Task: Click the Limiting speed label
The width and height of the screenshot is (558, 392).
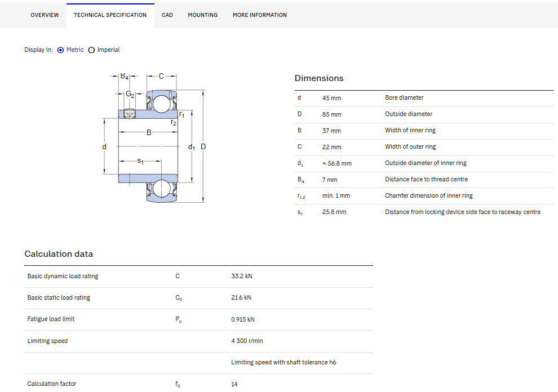Action: [47, 341]
